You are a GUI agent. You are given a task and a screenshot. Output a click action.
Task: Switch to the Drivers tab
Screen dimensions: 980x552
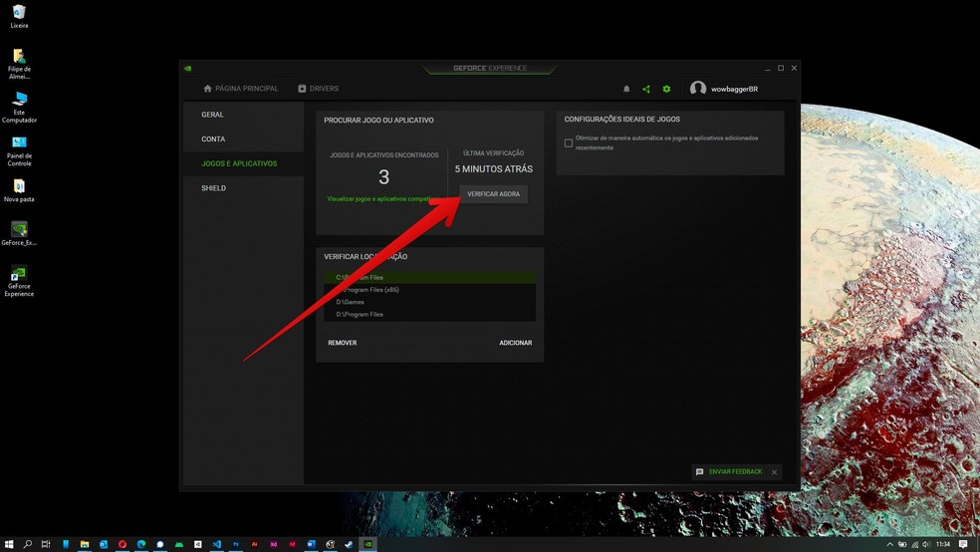pos(319,89)
